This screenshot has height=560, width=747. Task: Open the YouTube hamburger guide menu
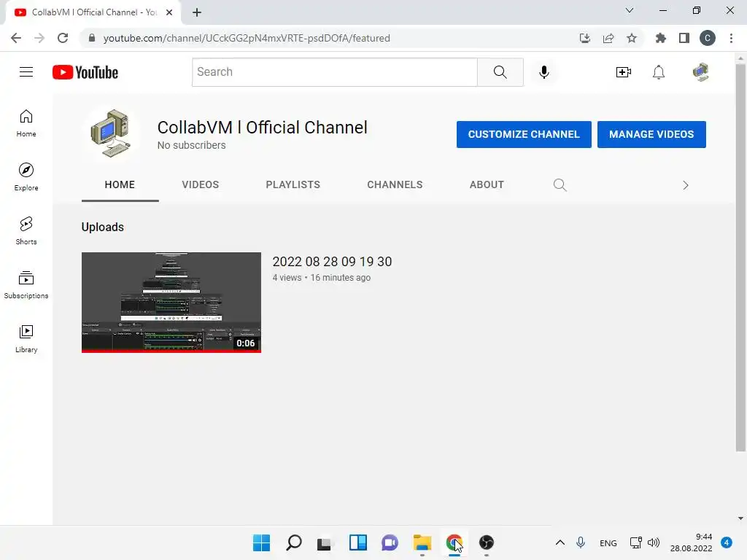click(26, 72)
